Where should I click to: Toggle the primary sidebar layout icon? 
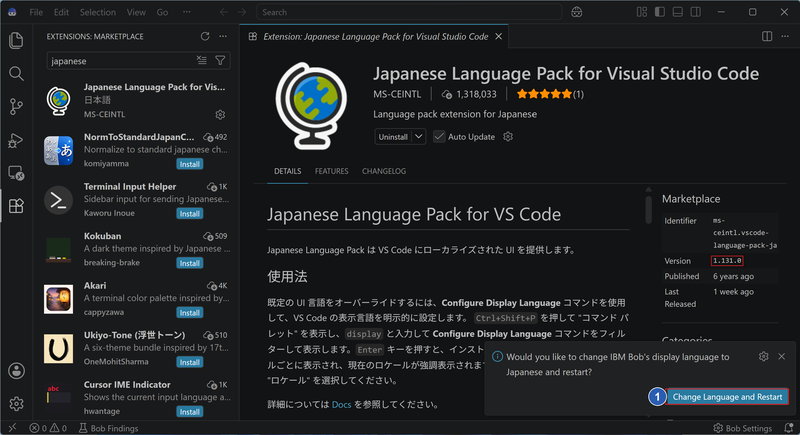pos(660,12)
